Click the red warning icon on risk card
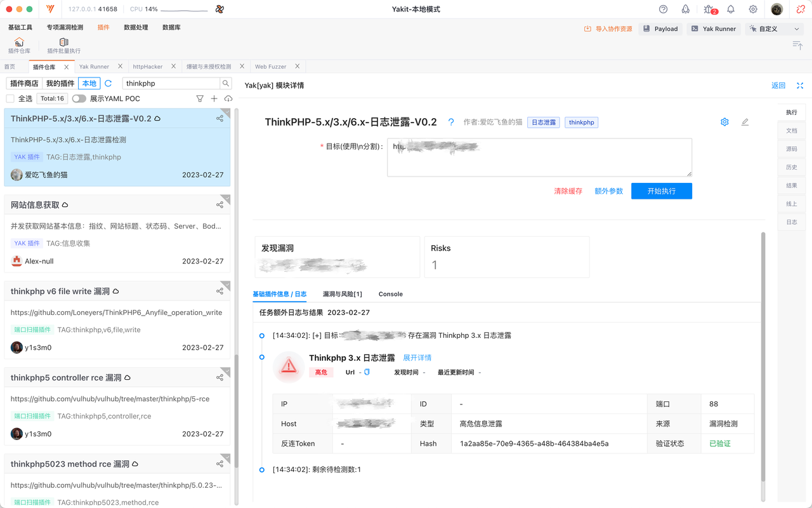 [289, 366]
